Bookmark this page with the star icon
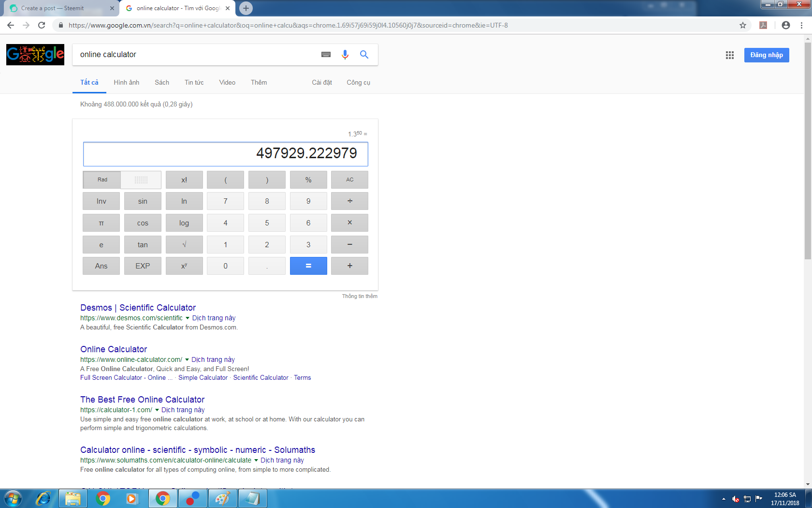 (x=743, y=25)
